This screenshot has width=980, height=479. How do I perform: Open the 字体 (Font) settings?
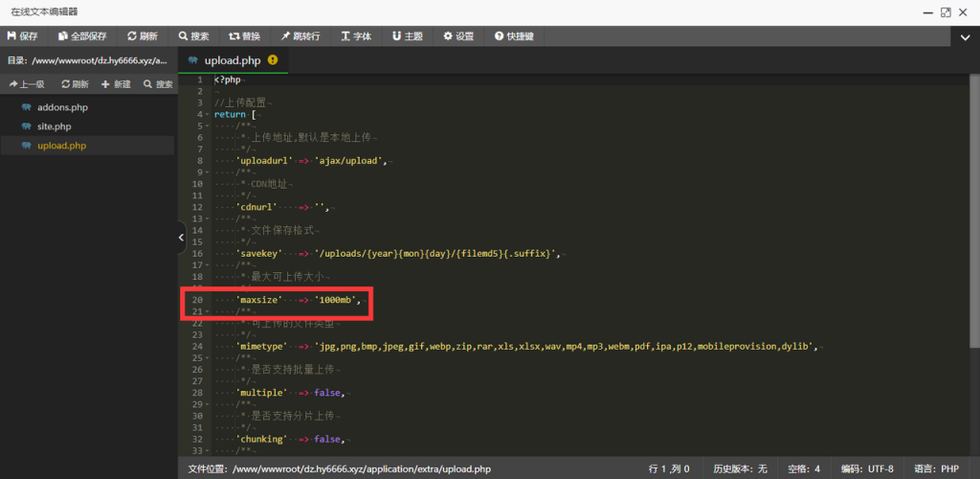pyautogui.click(x=355, y=36)
